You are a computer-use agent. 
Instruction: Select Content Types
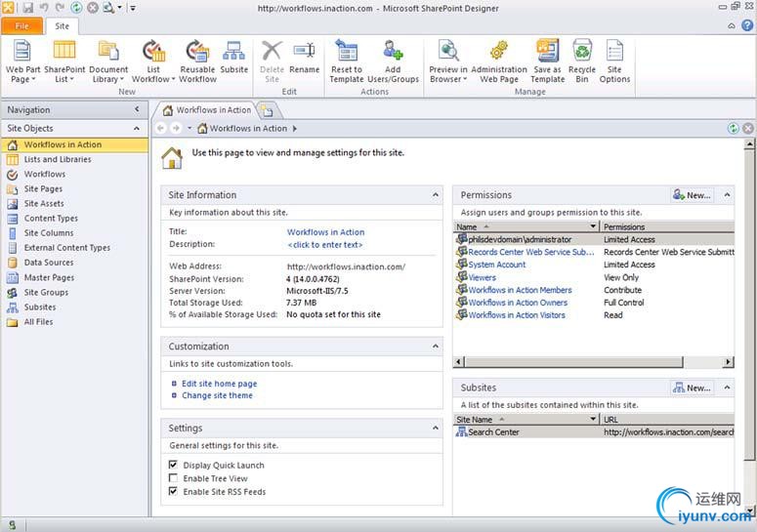(x=75, y=218)
